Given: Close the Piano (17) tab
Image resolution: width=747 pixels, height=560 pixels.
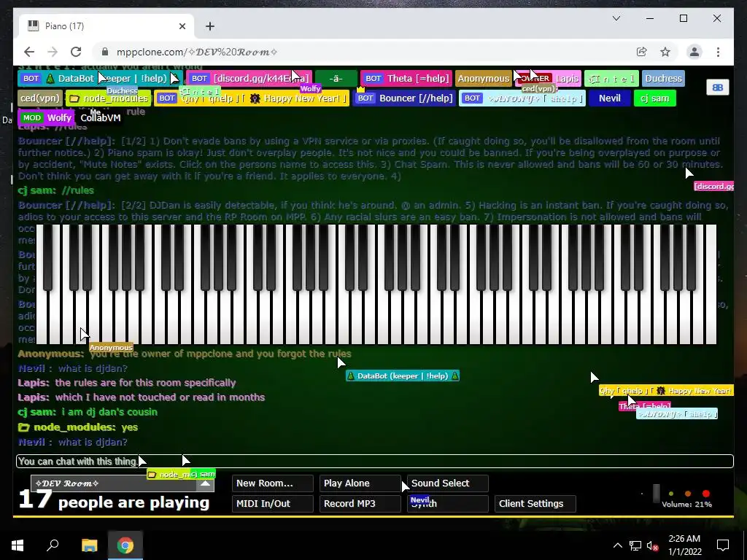Looking at the screenshot, I should pyautogui.click(x=182, y=26).
